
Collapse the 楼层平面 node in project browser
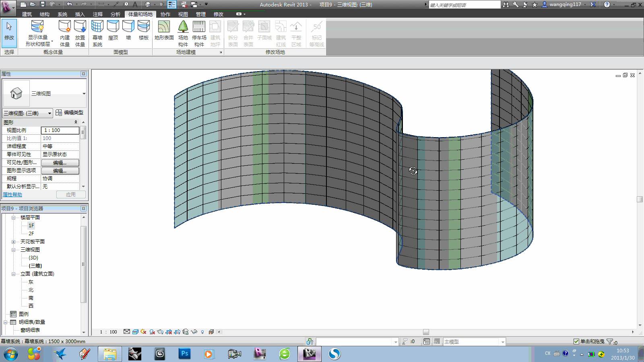point(14,217)
